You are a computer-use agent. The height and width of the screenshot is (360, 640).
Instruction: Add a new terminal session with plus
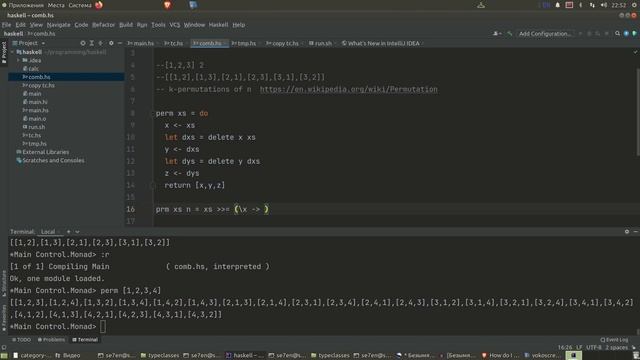pos(69,231)
